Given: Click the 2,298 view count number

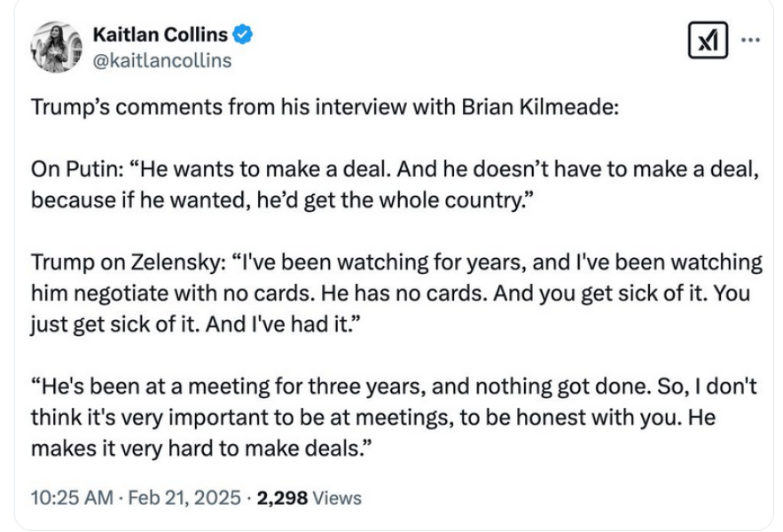Looking at the screenshot, I should coord(282,497).
